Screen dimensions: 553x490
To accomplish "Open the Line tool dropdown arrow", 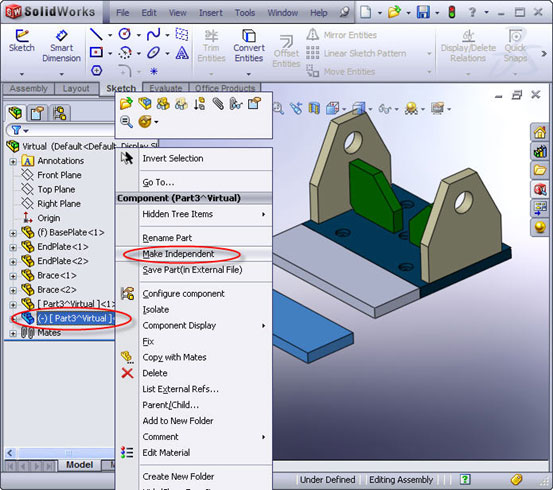I will pyautogui.click(x=110, y=35).
